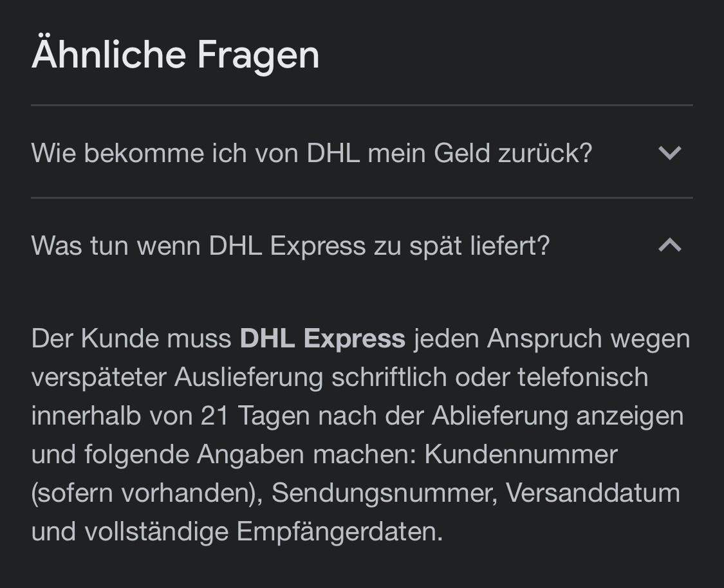724x588 pixels.
Task: Click the word 'telefonisch' in the answer
Action: [x=582, y=377]
